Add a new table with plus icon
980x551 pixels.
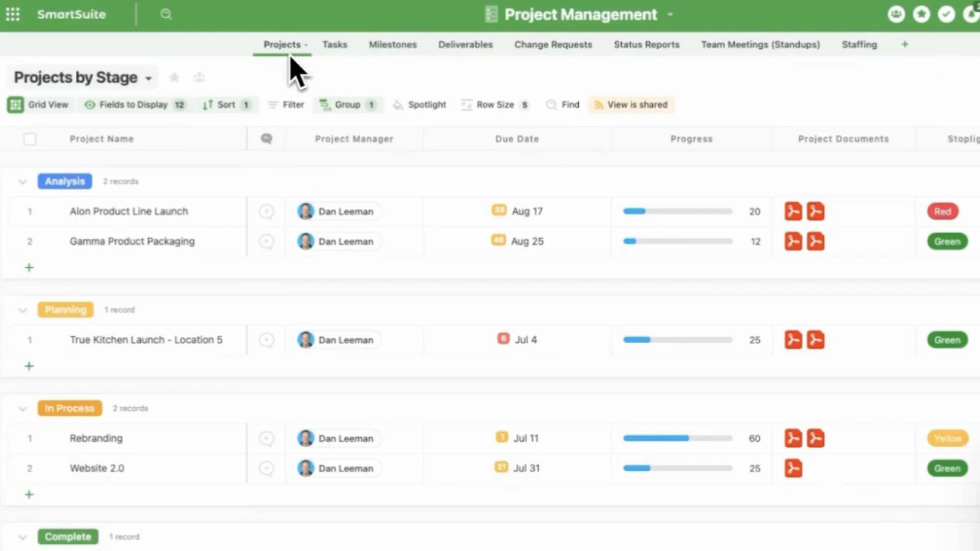905,44
